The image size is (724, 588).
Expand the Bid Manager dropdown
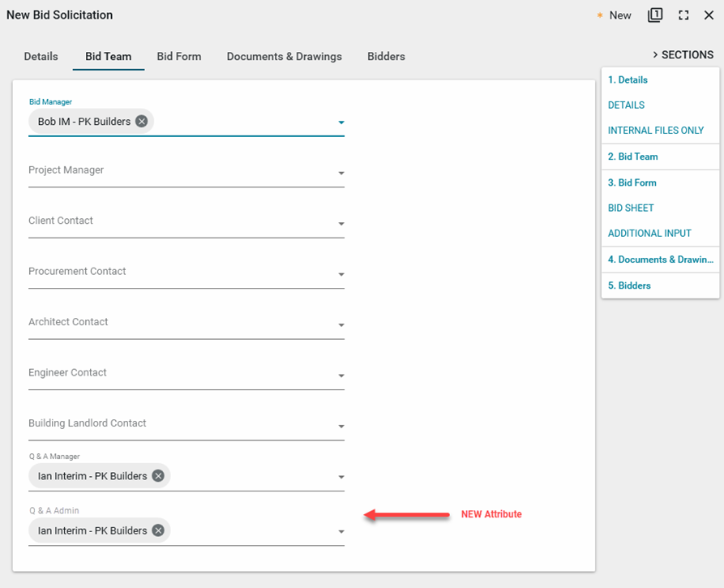point(341,123)
